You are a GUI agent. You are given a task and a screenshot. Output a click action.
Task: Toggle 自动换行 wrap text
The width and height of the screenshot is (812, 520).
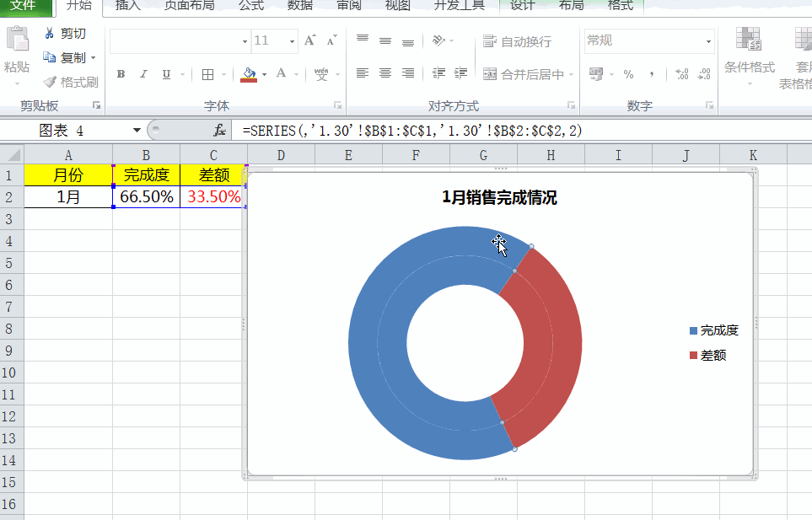coord(517,41)
